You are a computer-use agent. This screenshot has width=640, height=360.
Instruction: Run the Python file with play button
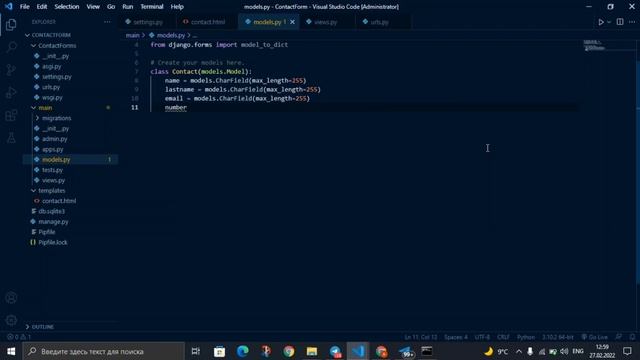pyautogui.click(x=601, y=22)
